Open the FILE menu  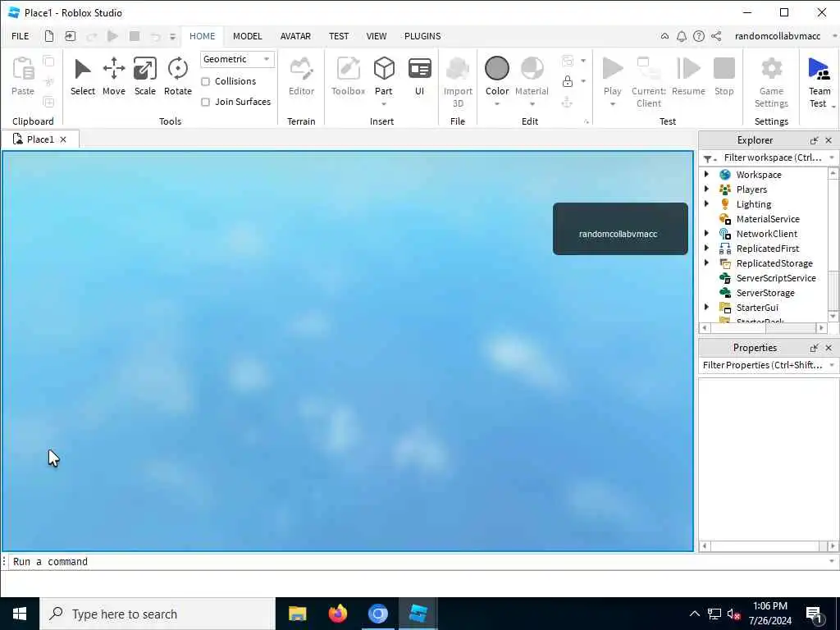21,36
